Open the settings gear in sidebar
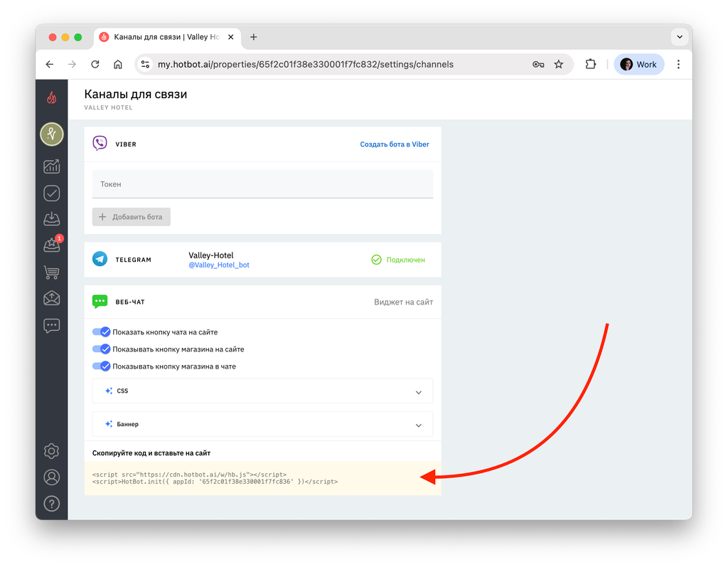 51,451
